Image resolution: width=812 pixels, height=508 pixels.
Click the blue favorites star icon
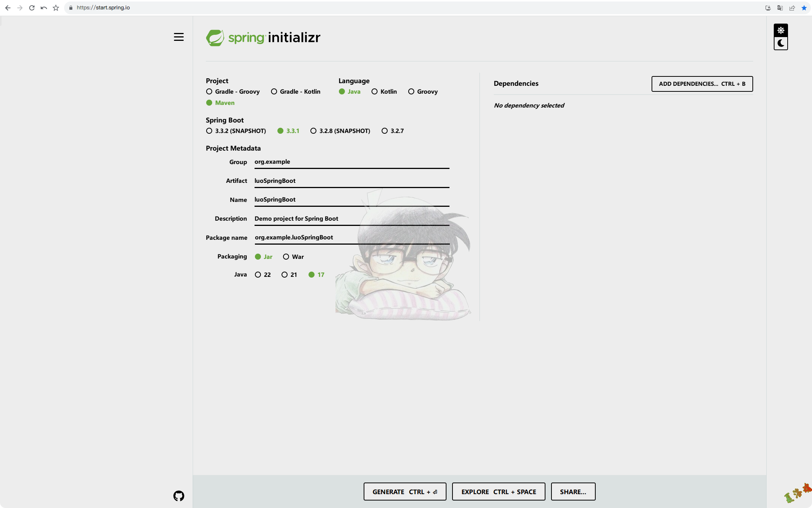point(804,8)
